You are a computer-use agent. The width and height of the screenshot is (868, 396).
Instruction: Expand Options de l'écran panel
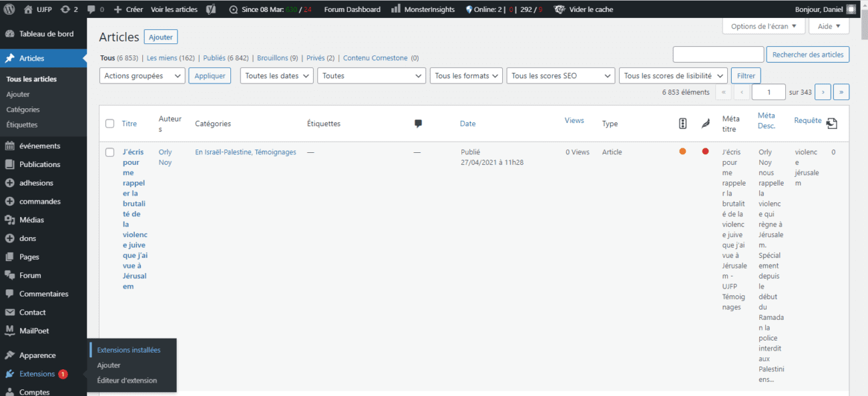click(x=764, y=27)
